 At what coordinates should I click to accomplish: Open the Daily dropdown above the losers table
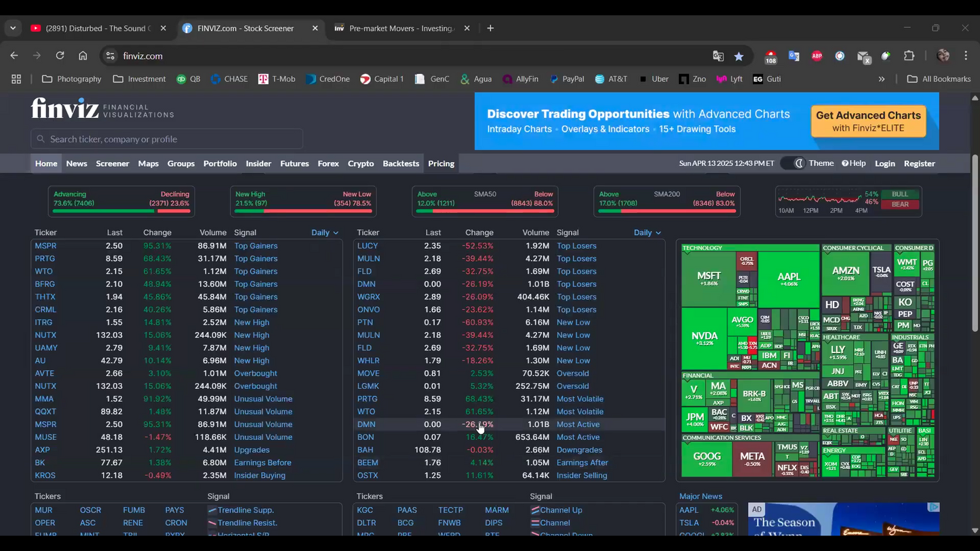(x=646, y=232)
